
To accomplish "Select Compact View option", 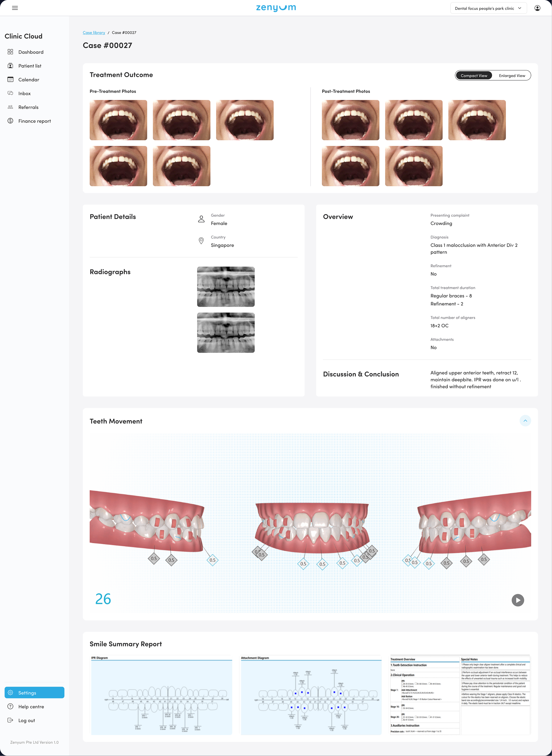I will click(x=474, y=75).
